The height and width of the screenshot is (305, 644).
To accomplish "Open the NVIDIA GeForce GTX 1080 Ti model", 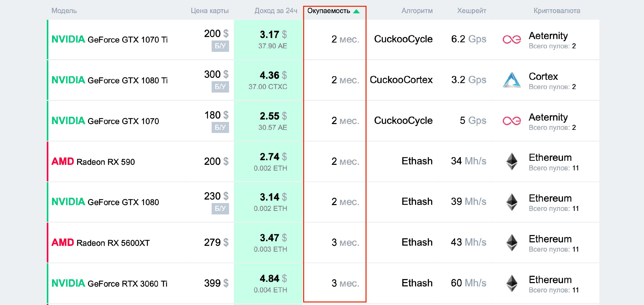I will (109, 80).
